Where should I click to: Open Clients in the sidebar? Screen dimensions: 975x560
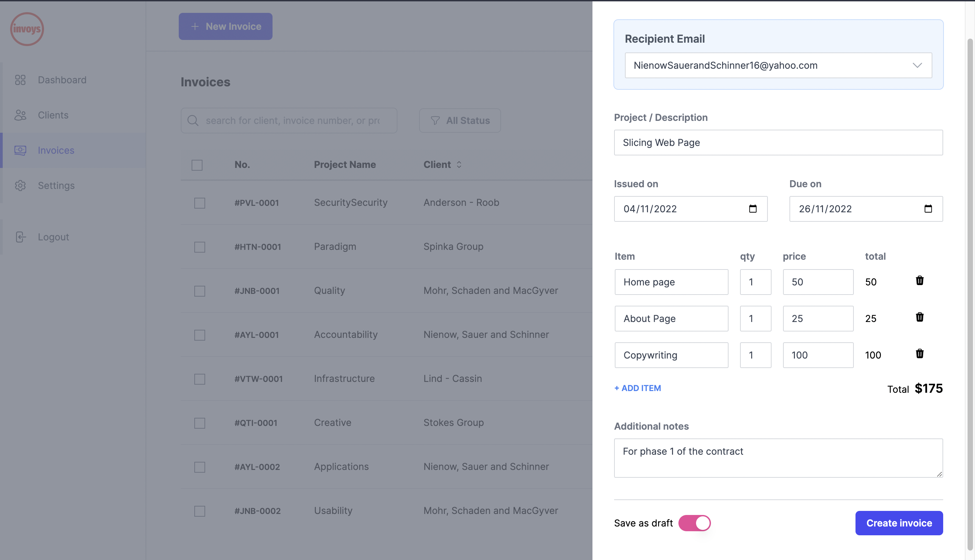73,115
